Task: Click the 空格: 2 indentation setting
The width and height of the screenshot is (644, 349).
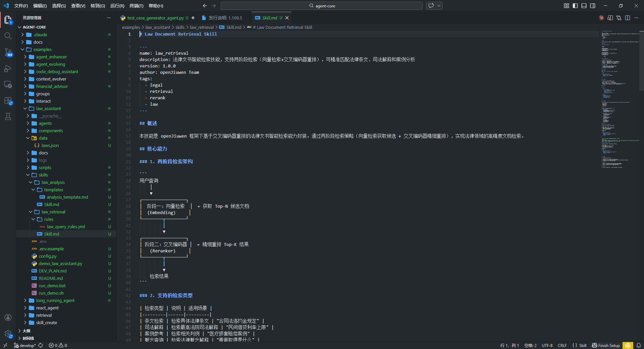Action: coord(530,345)
